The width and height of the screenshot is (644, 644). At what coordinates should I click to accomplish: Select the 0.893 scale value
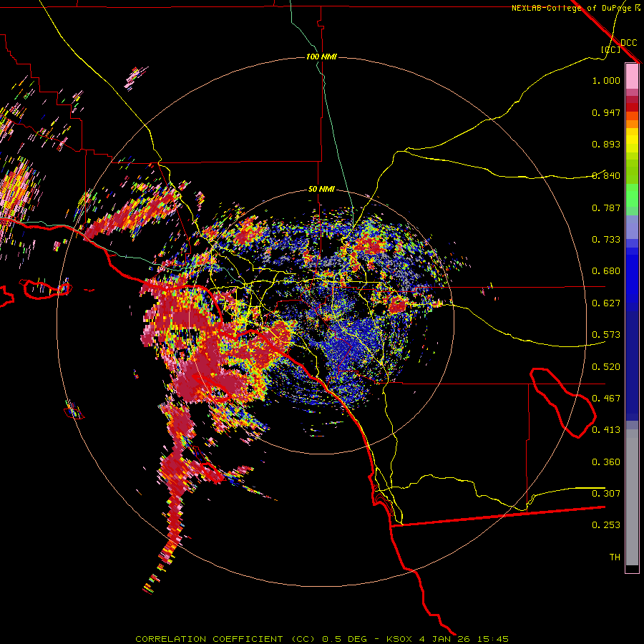(606, 144)
